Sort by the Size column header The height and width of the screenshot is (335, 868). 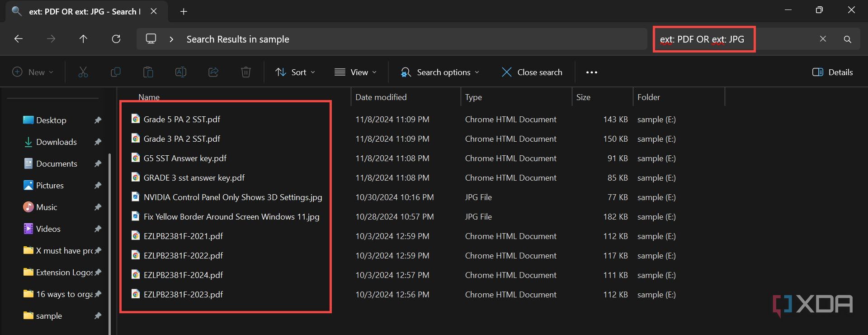point(583,97)
